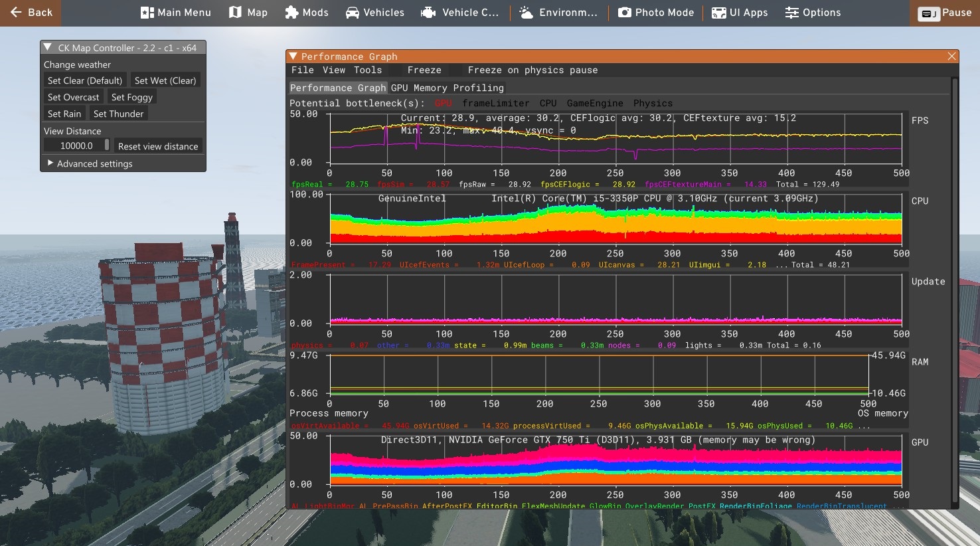Enter Photo Mode via the camera icon

click(x=625, y=13)
